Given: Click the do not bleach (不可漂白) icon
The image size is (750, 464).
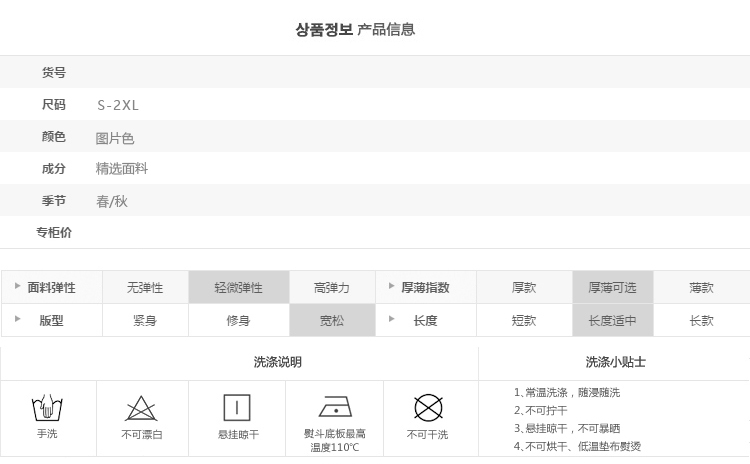Looking at the screenshot, I should pyautogui.click(x=141, y=408).
